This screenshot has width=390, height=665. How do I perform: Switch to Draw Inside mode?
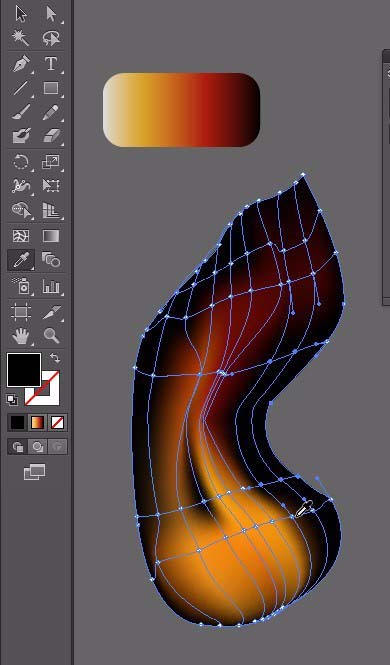tap(57, 447)
